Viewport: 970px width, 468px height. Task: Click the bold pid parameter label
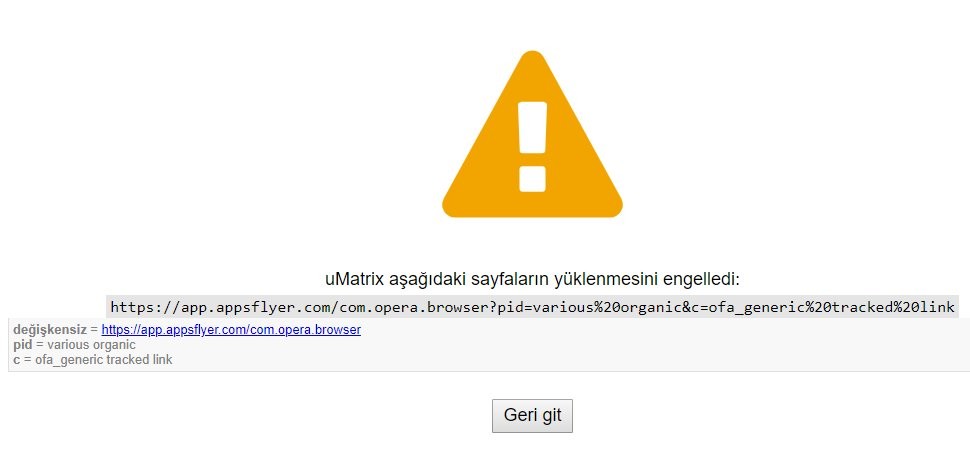pyautogui.click(x=22, y=345)
